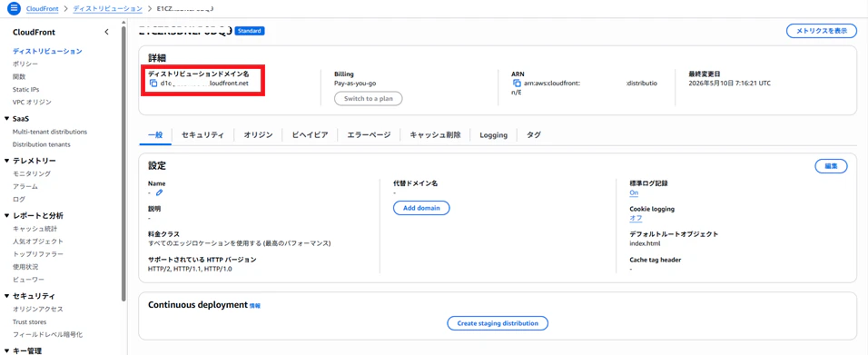Click the HTTP/2, HTTP/1.1, HTTP/1.0 value

click(190, 269)
